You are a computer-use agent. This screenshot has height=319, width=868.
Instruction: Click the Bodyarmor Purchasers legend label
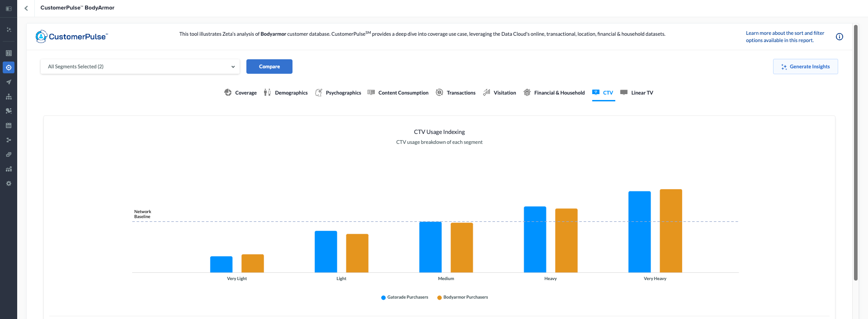coord(466,297)
